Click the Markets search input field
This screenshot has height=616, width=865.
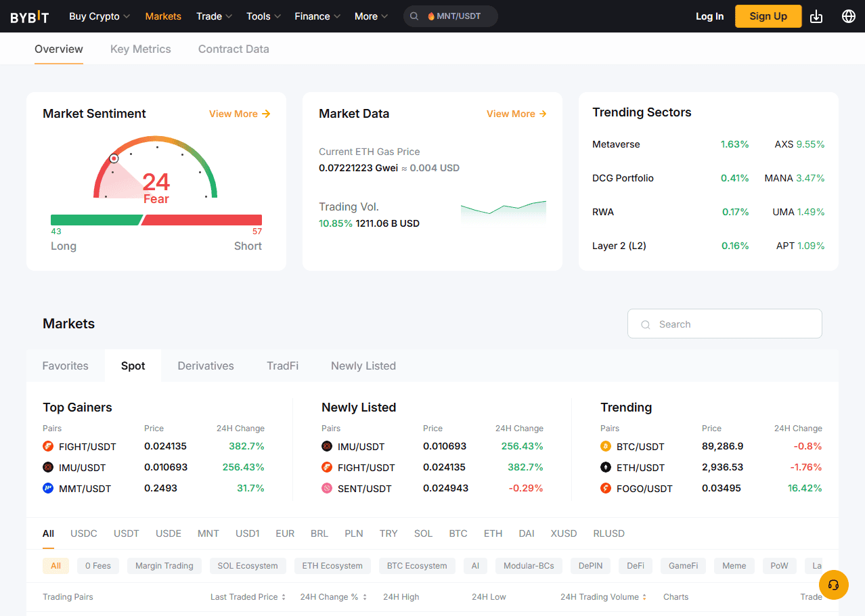(x=724, y=324)
